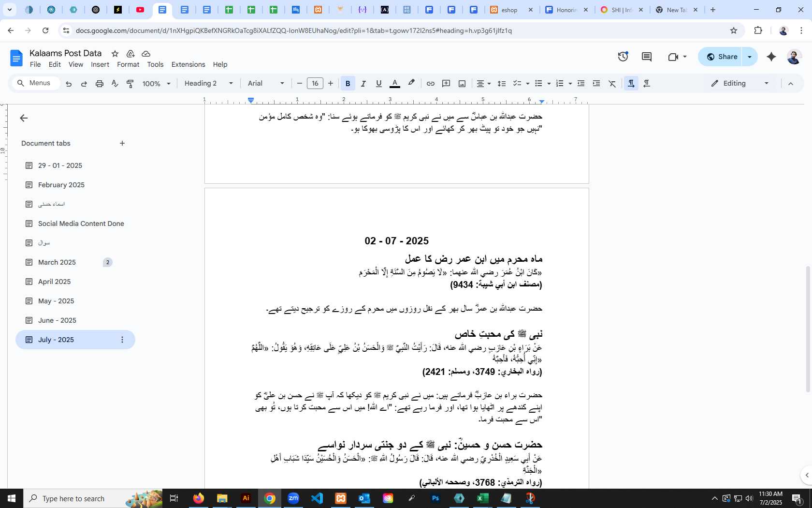Open the text color picker
The image size is (812, 508).
coord(394,84)
